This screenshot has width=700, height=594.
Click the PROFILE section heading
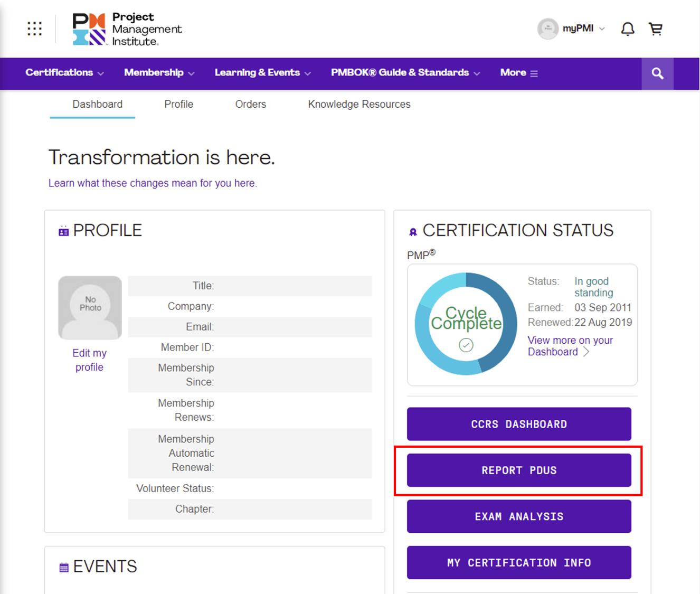[x=108, y=230]
